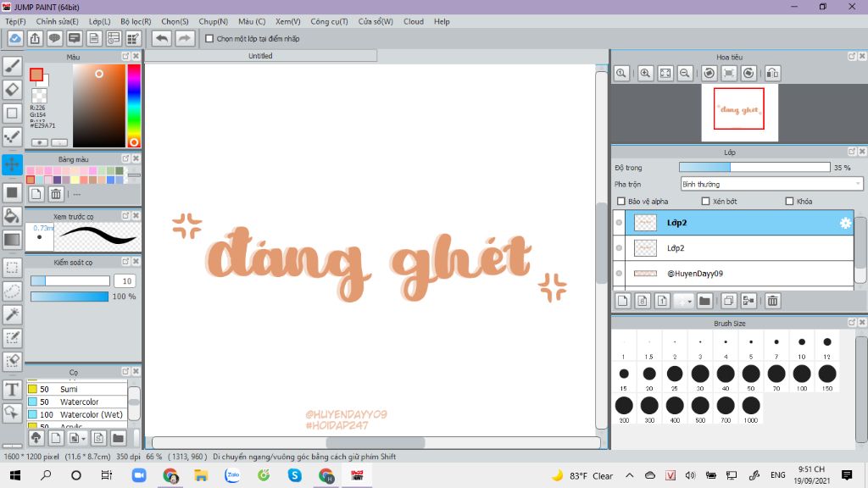Select the Sumi brush

(76, 389)
